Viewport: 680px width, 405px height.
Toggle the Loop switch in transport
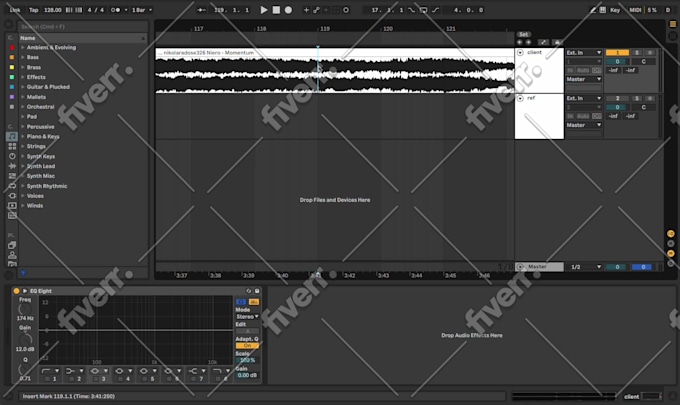(x=423, y=10)
